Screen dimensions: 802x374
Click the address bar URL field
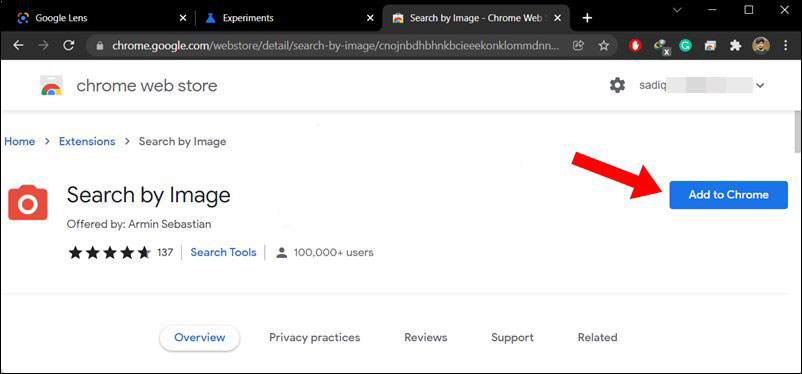pos(335,46)
